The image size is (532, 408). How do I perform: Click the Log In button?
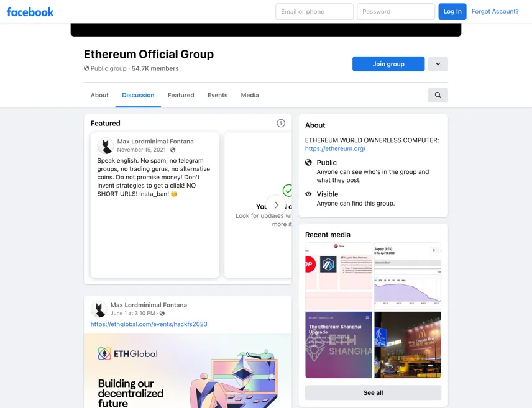[452, 12]
